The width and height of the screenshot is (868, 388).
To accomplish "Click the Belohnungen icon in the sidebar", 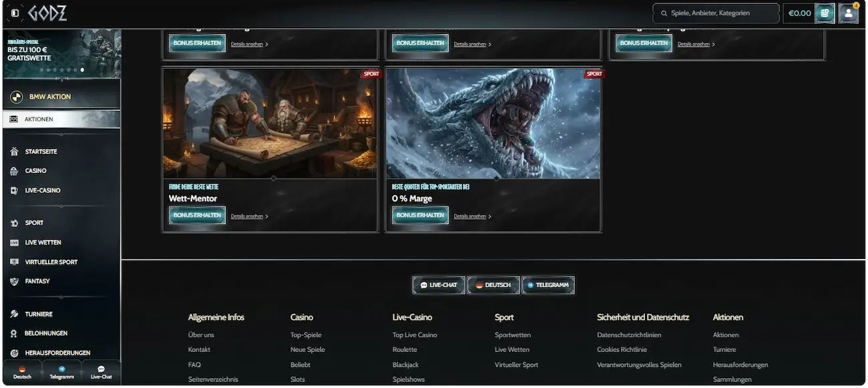I will 14,333.
